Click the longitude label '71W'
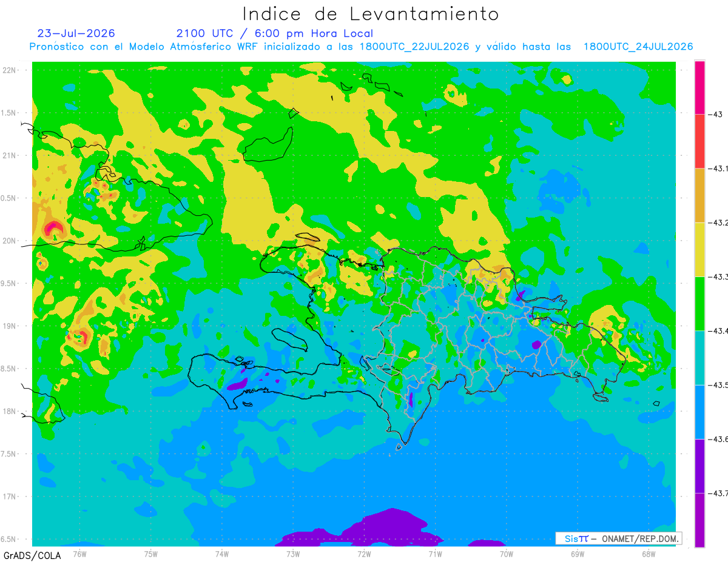Viewport: 728px width, 562px height. point(435,553)
